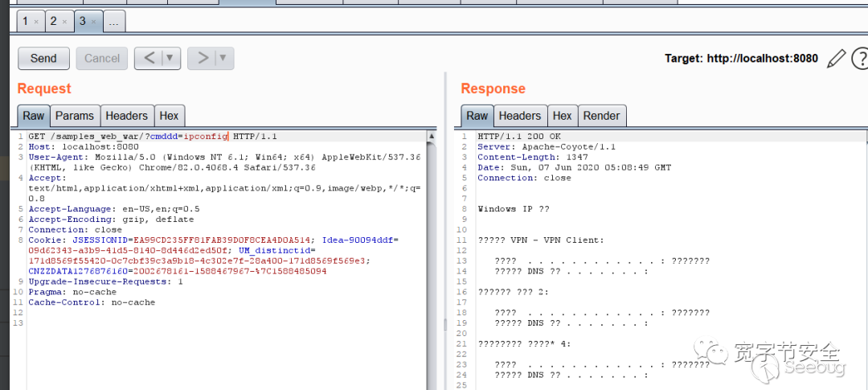Close Repeater tab 2 with its x
Viewport: 868px width, 390px height.
(x=65, y=22)
